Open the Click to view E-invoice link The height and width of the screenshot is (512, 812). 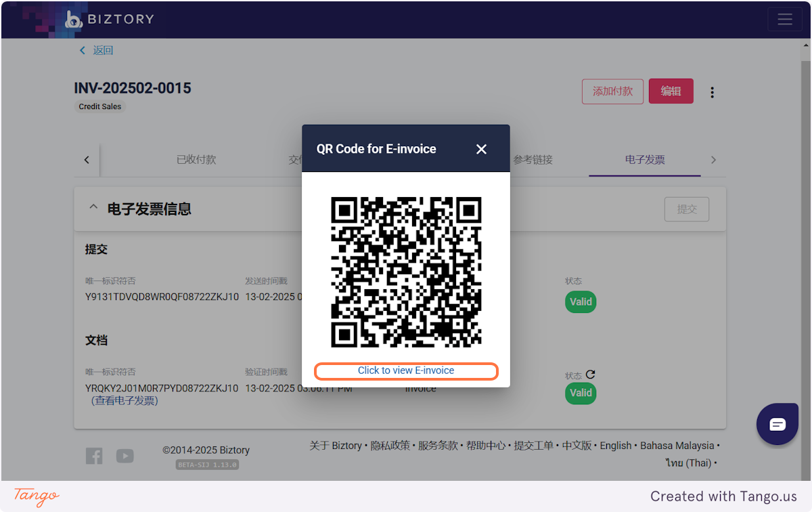tap(406, 370)
